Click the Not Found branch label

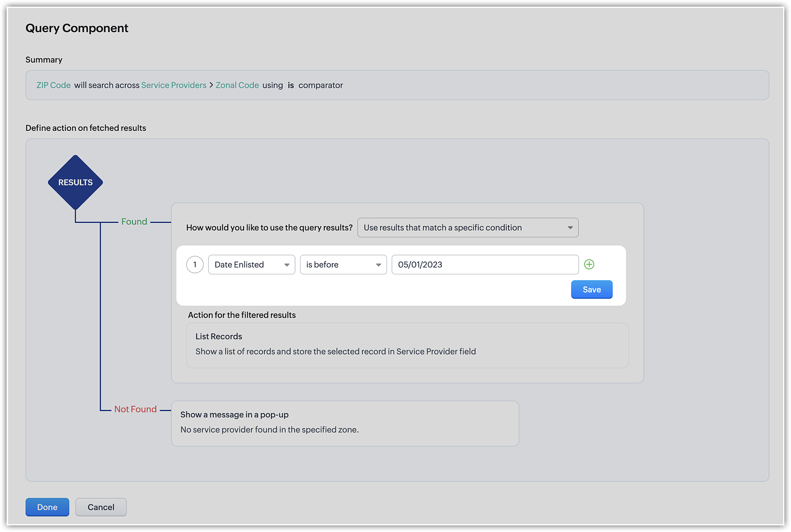(135, 409)
